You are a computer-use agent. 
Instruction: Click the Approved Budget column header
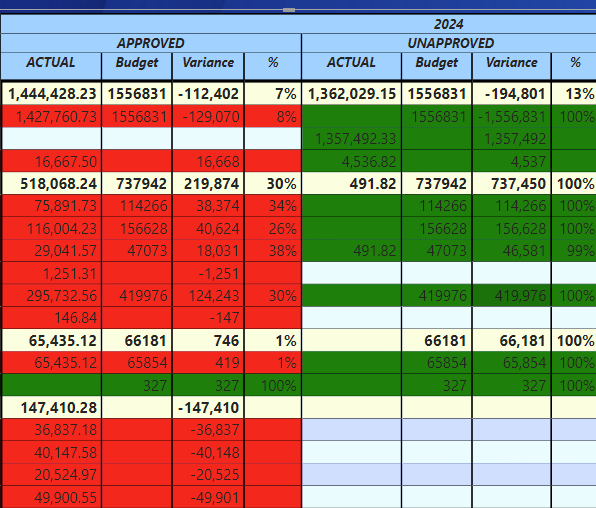click(x=137, y=62)
